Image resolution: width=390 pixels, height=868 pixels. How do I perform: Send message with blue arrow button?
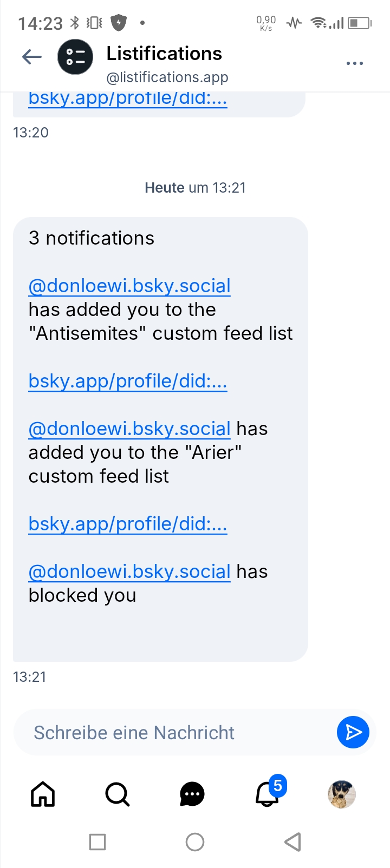pos(353,732)
